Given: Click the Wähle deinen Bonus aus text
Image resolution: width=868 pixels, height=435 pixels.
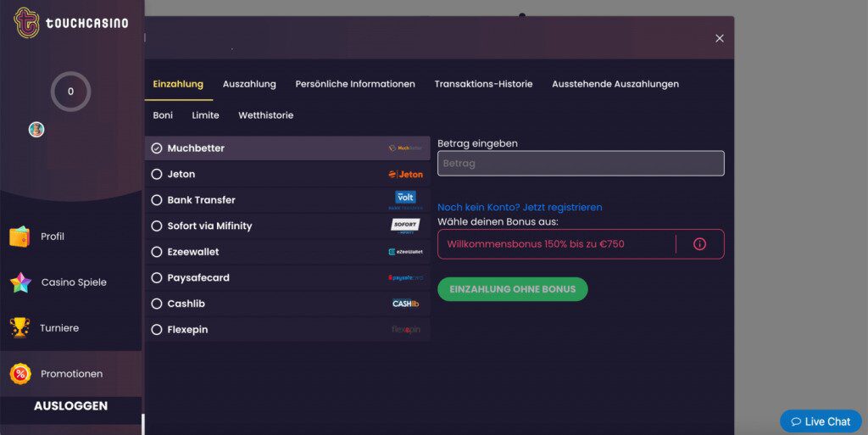Looking at the screenshot, I should point(498,221).
